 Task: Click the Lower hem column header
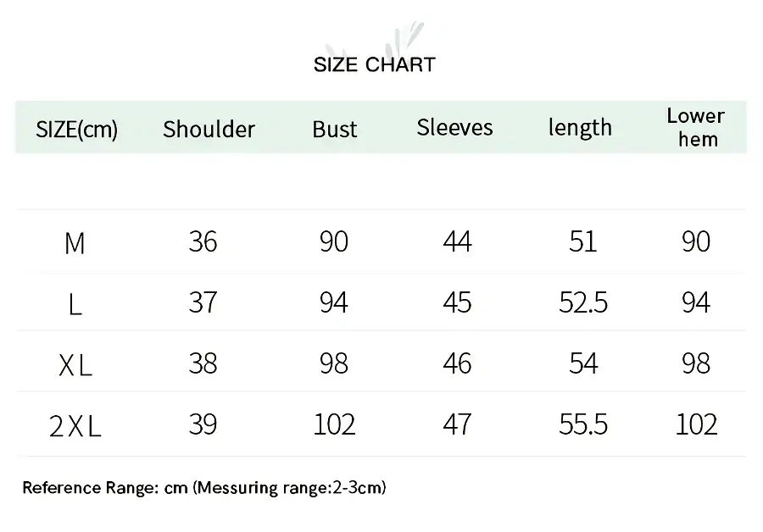(695, 127)
